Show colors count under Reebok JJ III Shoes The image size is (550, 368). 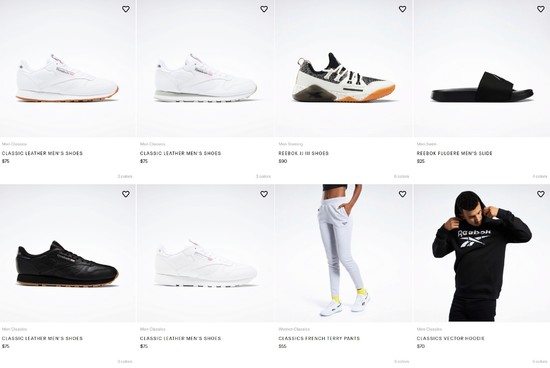coord(401,176)
